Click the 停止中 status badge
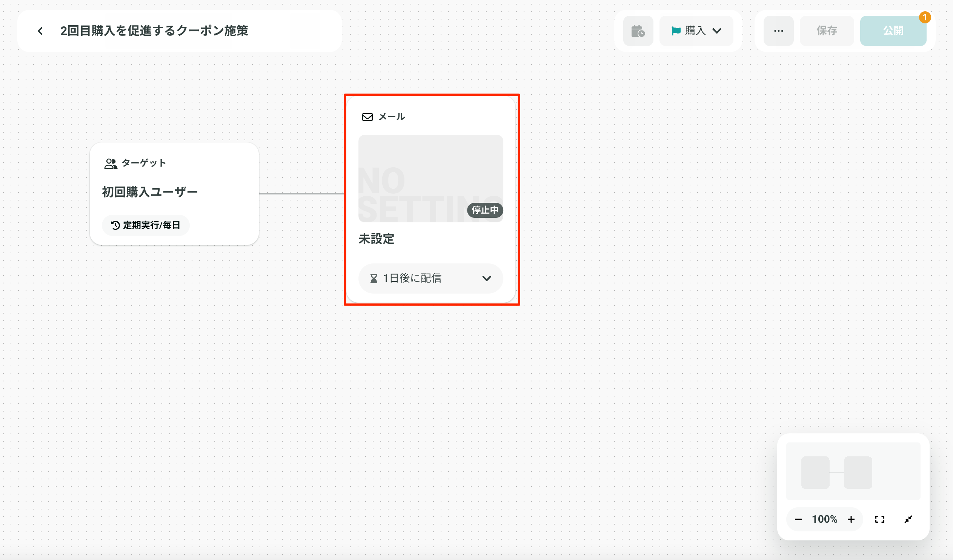 tap(485, 210)
